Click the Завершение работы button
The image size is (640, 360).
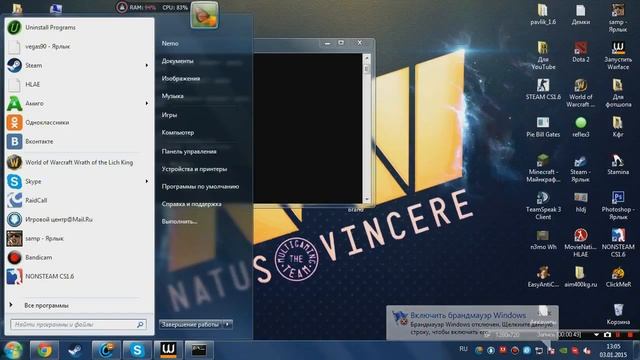(x=190, y=324)
